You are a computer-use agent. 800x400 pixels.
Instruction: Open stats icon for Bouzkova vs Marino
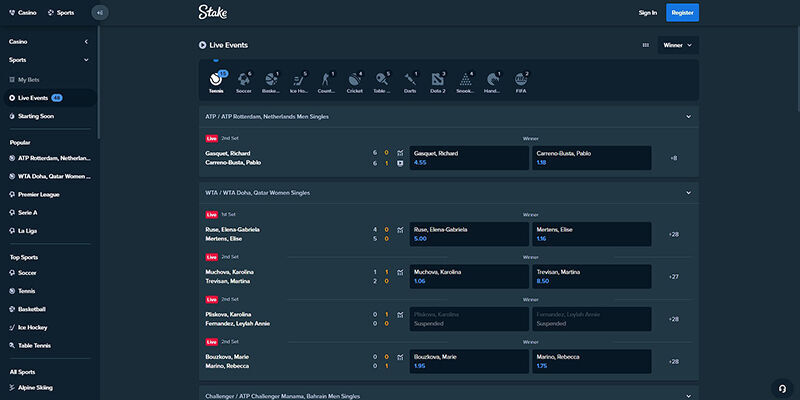400,357
